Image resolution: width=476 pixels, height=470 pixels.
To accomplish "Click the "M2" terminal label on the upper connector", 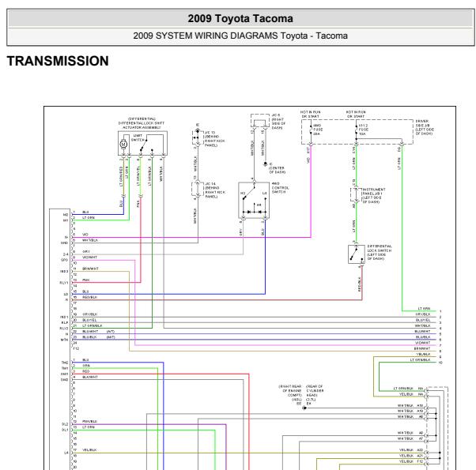I will [x=66, y=215].
